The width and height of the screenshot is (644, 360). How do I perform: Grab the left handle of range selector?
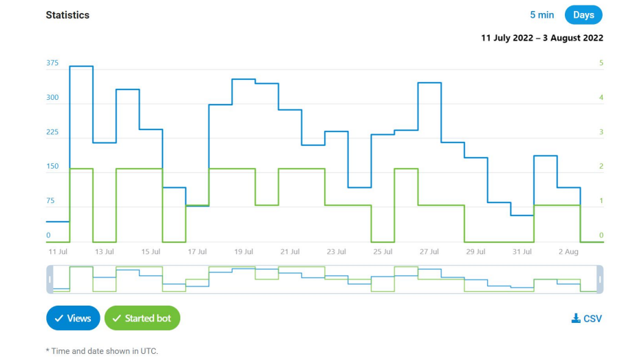(x=50, y=279)
